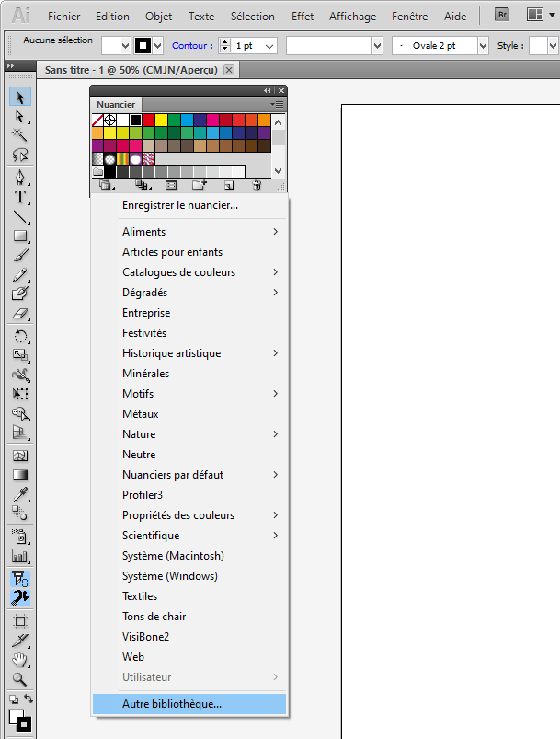The image size is (560, 739).
Task: Open the Catalogues de couleurs submenu
Action: (x=189, y=272)
